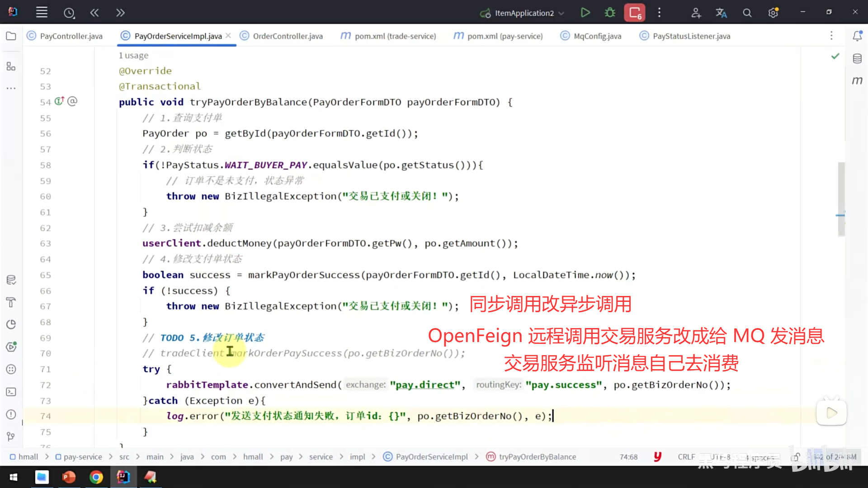Click the PayOrderServiceImpl breadcrumb
868x488 pixels.
click(x=431, y=457)
